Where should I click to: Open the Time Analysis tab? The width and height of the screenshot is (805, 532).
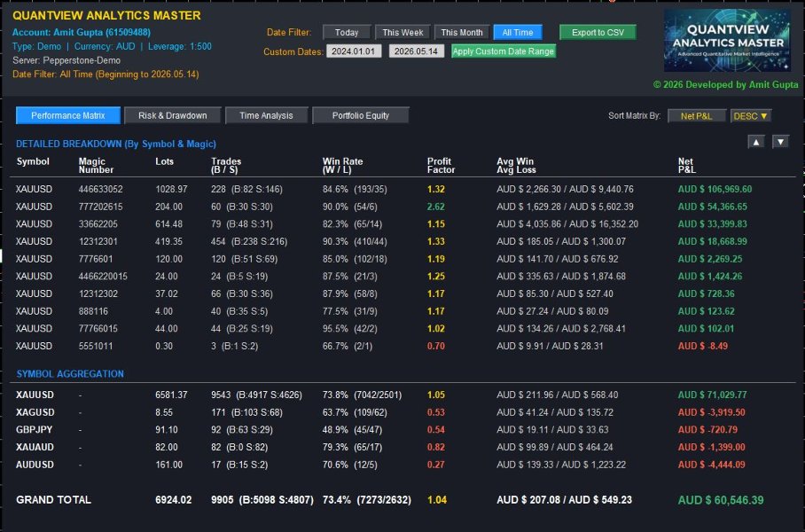267,115
